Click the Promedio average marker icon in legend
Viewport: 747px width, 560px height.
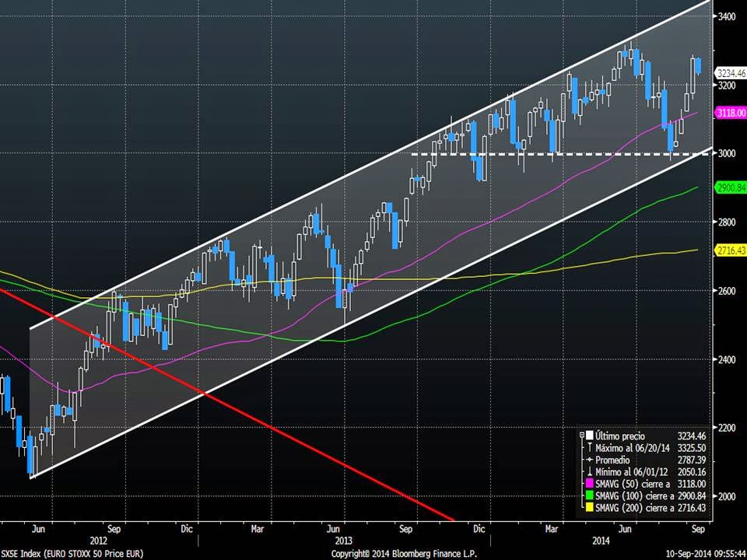click(x=590, y=460)
